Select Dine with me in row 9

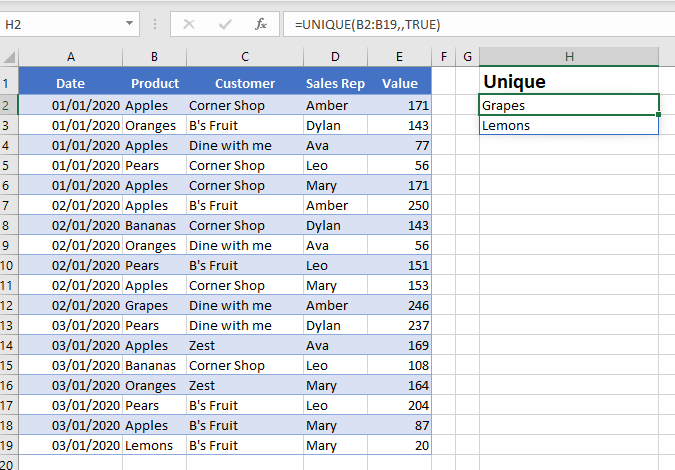pos(245,245)
